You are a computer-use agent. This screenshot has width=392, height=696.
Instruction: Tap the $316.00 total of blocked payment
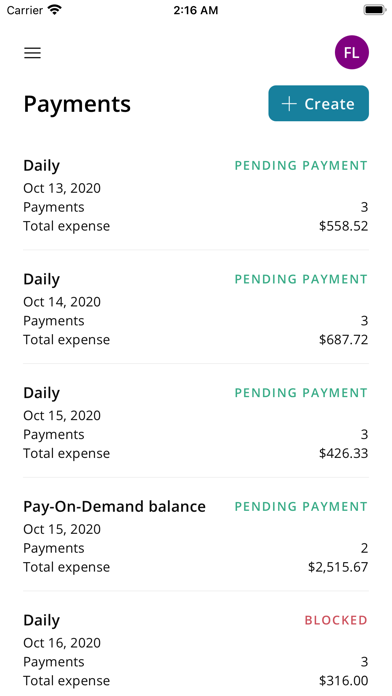point(344,680)
